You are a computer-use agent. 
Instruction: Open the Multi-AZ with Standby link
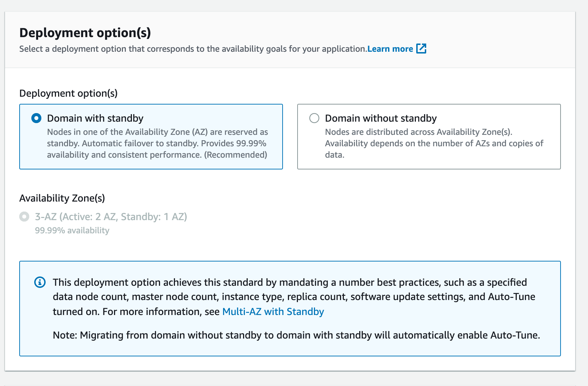coord(273,312)
